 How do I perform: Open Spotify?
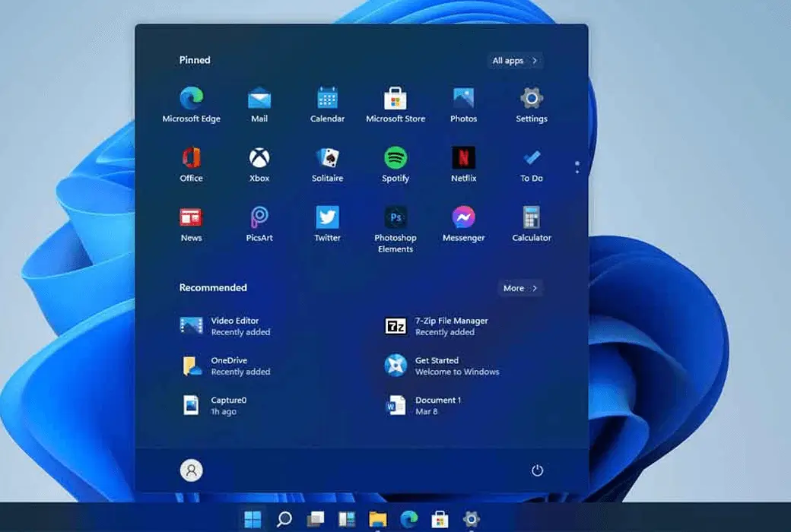[395, 164]
